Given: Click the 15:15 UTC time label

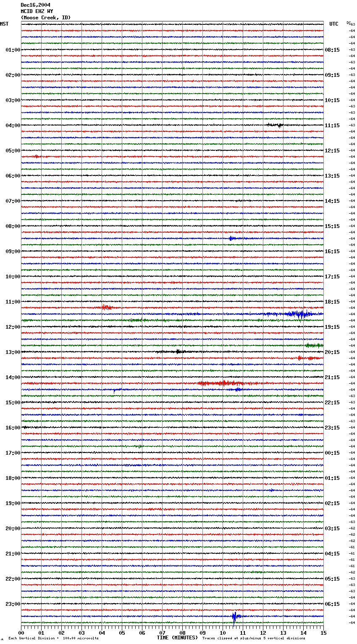Looking at the screenshot, I should tap(332, 226).
